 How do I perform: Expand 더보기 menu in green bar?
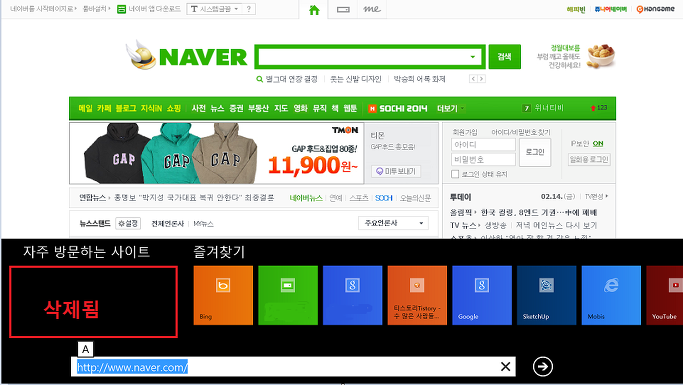(x=450, y=108)
